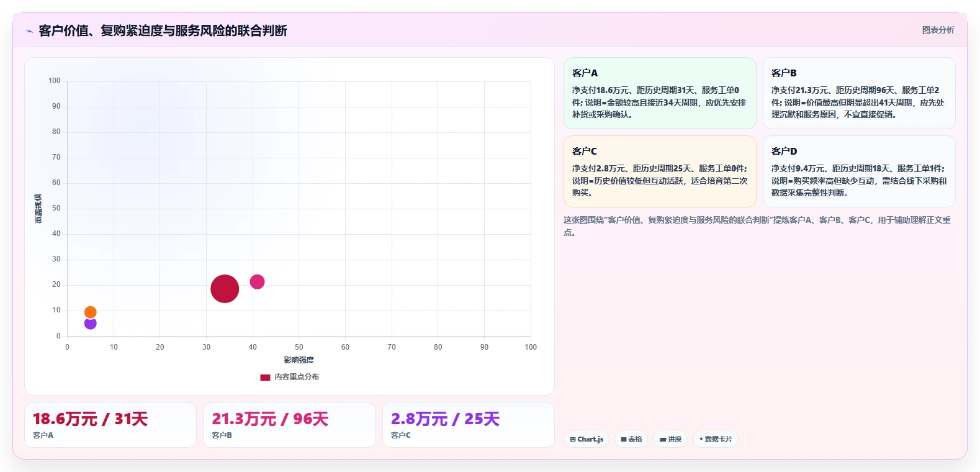Click the description starting 净支付9.4万元

click(859, 181)
